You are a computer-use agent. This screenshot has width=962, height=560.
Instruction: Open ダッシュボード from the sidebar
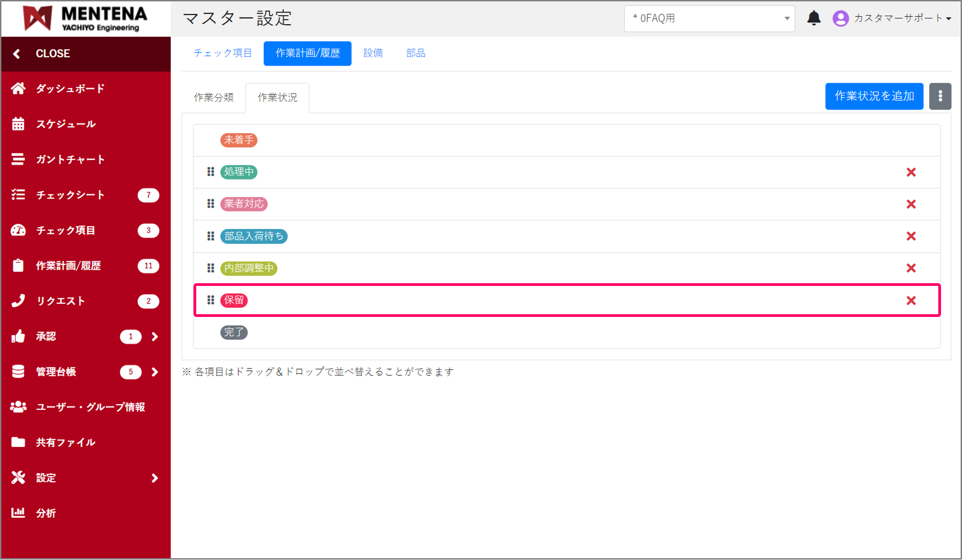tap(70, 88)
